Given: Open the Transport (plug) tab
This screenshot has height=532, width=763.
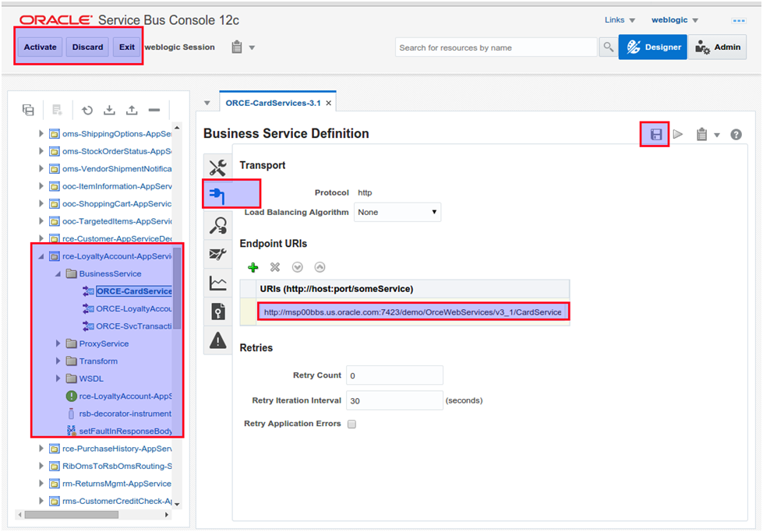Looking at the screenshot, I should click(x=217, y=195).
